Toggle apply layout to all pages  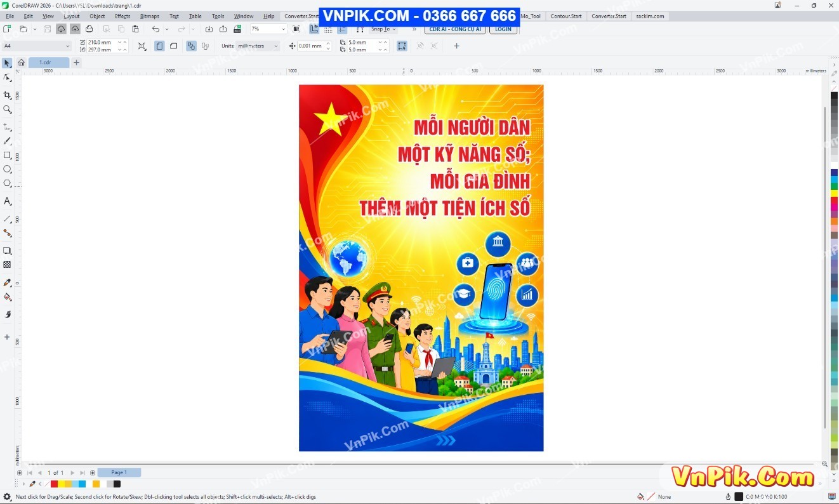tap(191, 46)
